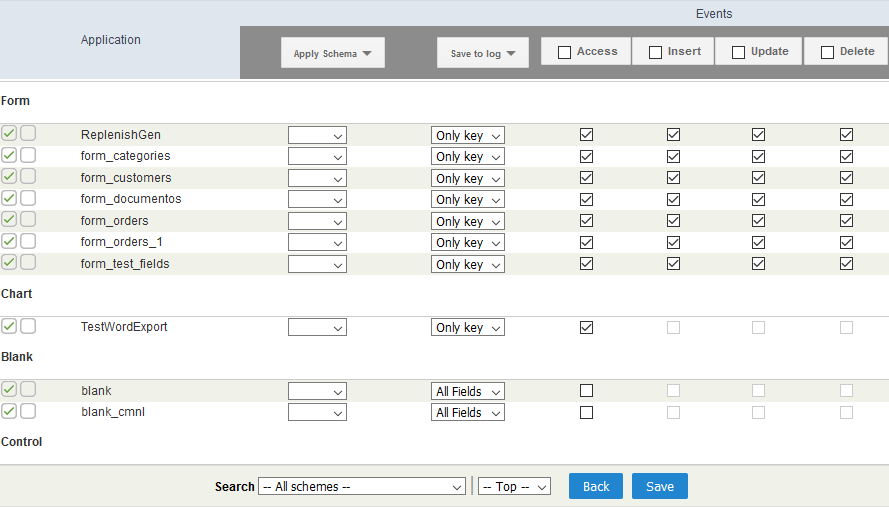This screenshot has height=507, width=889.
Task: Open schema dropdown for form_orders_1
Action: (318, 243)
